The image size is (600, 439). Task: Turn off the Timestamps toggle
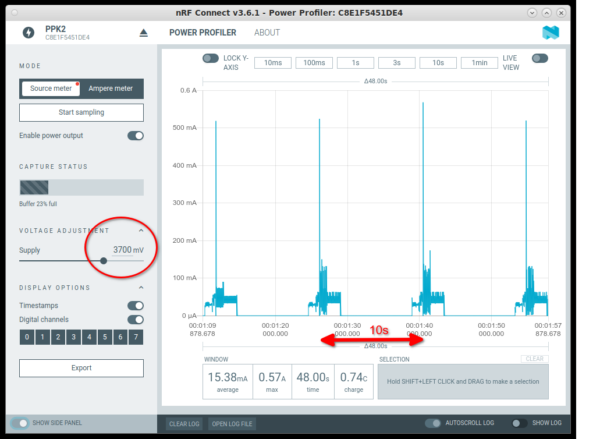135,306
